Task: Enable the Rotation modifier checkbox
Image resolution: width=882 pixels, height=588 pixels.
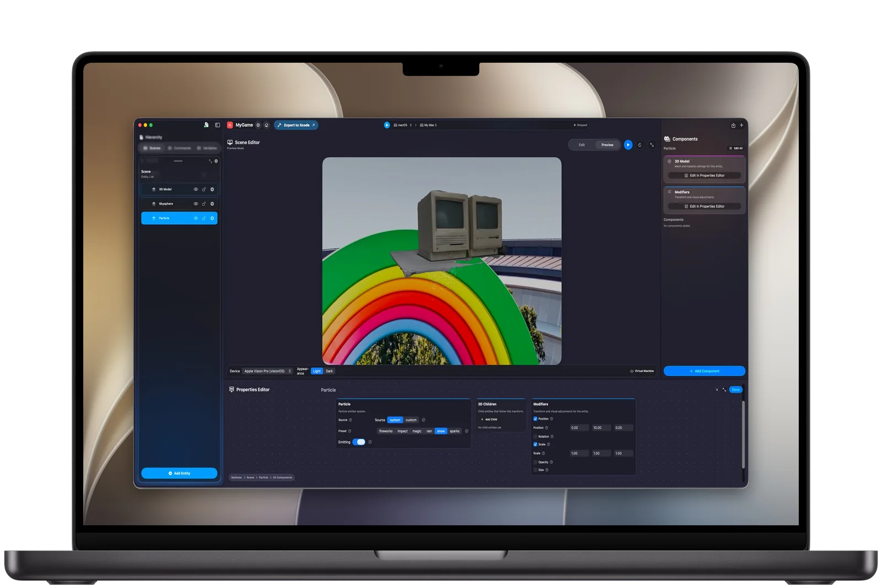Action: [x=535, y=436]
